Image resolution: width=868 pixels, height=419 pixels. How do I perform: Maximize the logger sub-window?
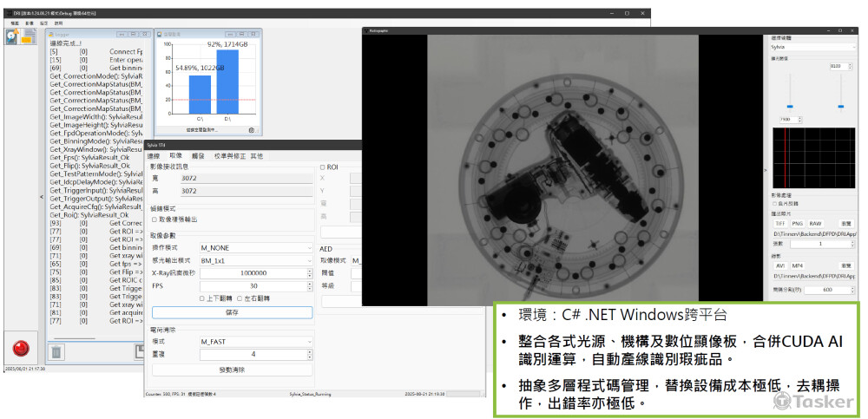133,35
